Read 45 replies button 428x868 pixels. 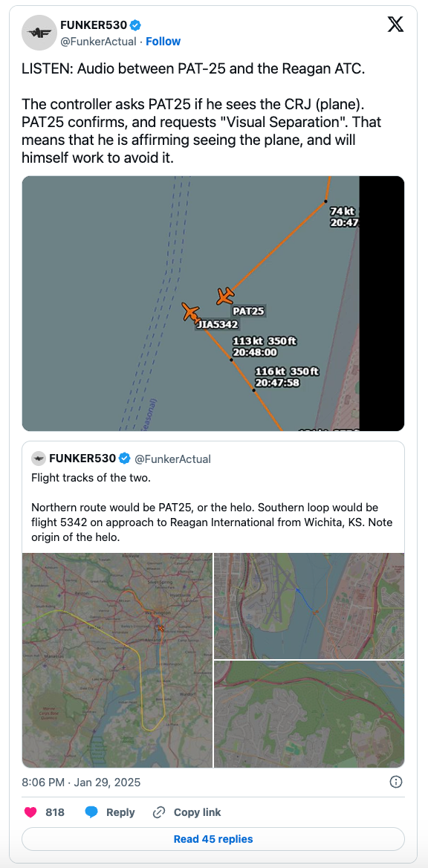[x=213, y=839]
